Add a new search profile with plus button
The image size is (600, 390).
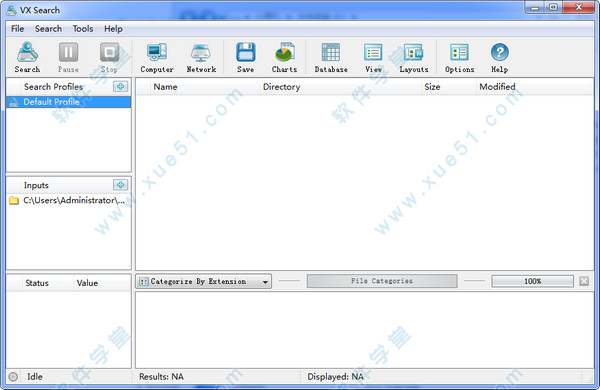coord(121,86)
